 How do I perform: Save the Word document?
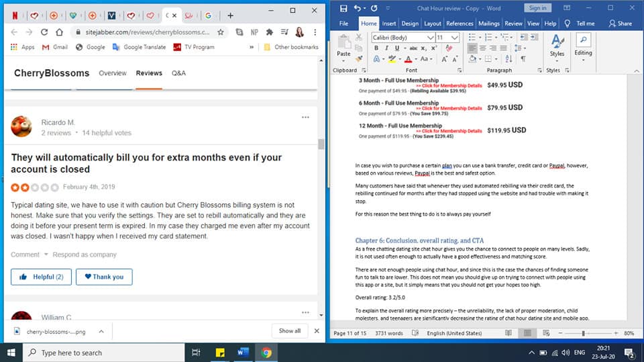click(343, 8)
